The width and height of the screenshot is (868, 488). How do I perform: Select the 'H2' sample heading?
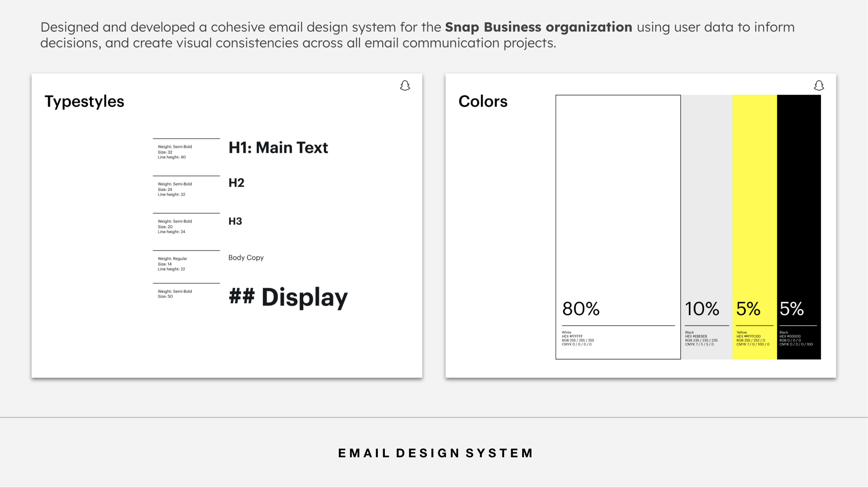(x=237, y=183)
